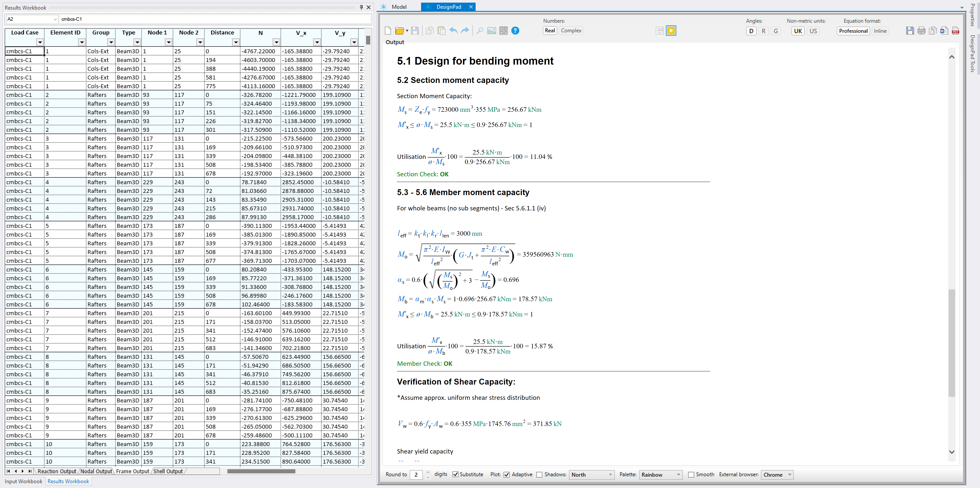Viewport: 980px width, 488px height.
Task: Click the Round to digits field
Action: click(x=416, y=474)
